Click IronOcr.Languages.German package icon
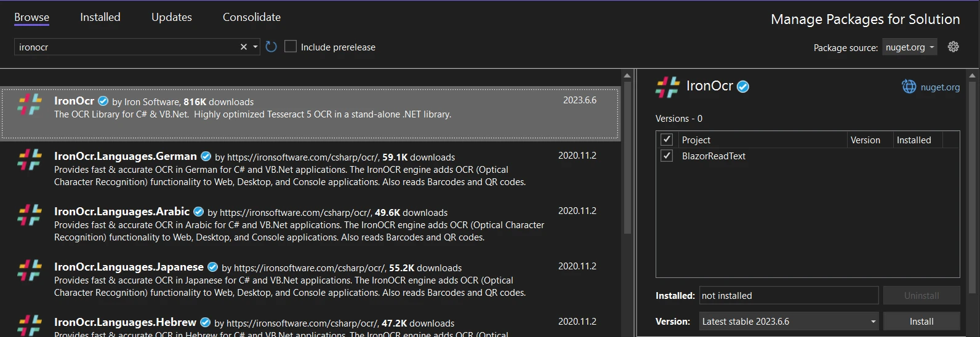Screen dimensions: 980x337 point(30,160)
